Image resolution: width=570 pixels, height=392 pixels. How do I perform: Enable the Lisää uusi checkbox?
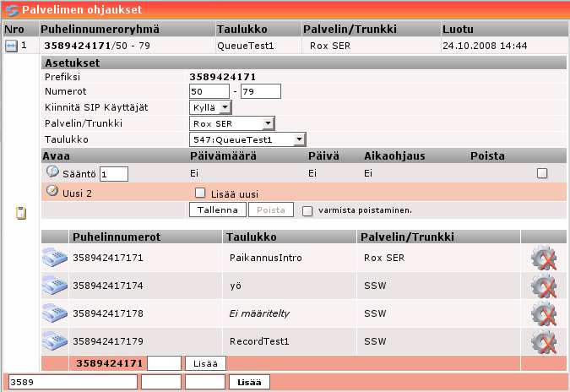(x=200, y=193)
